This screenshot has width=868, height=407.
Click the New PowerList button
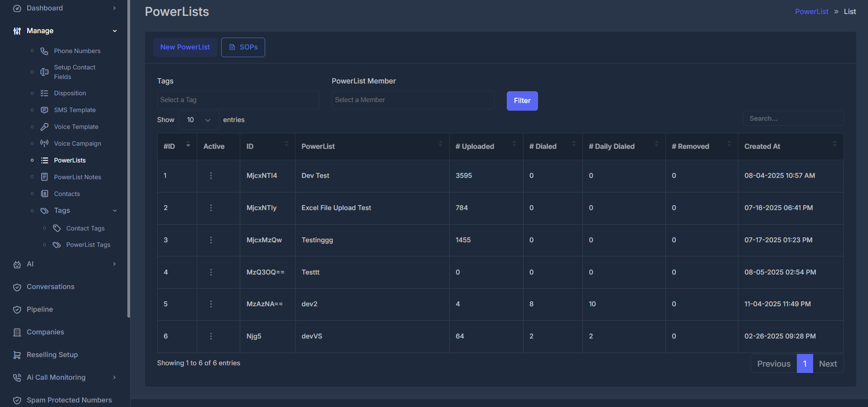coord(185,47)
